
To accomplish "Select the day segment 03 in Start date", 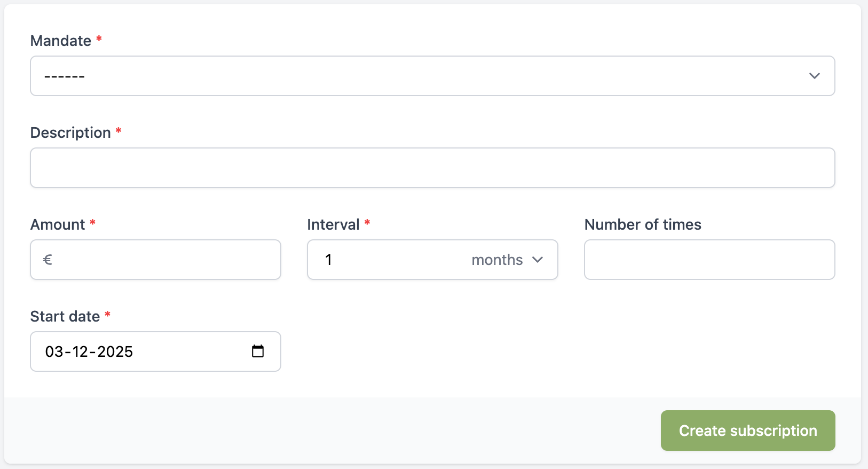I will click(x=54, y=351).
